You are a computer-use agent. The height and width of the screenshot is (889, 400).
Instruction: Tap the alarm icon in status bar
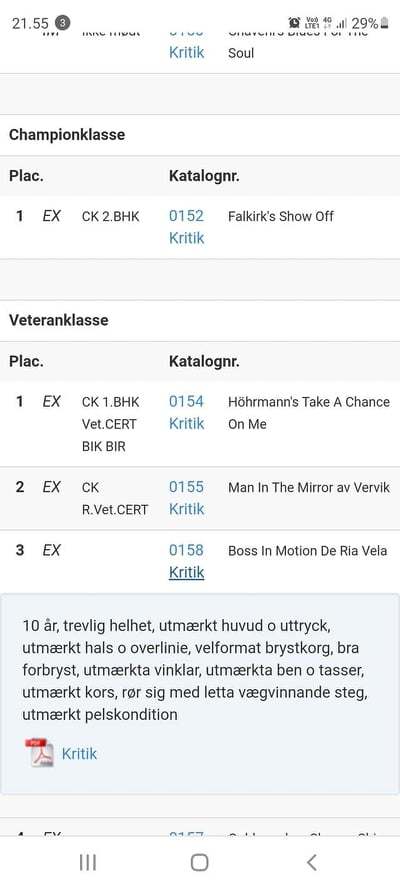click(x=294, y=23)
